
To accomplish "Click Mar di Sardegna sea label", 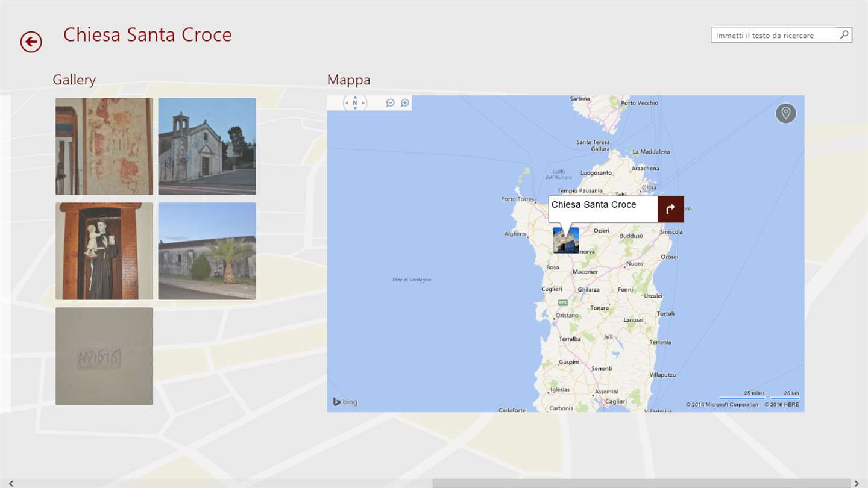I will click(x=412, y=280).
